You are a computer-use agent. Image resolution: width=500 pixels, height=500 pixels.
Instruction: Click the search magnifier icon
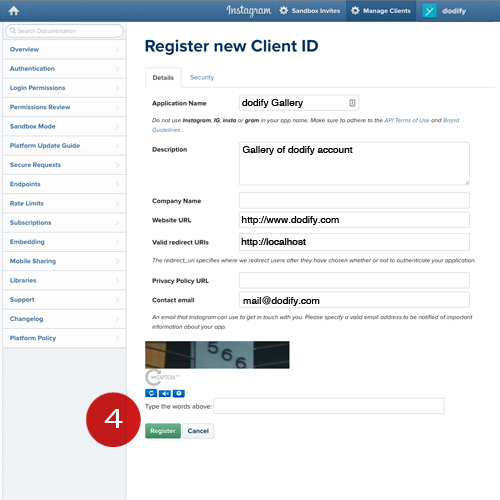(13, 31)
